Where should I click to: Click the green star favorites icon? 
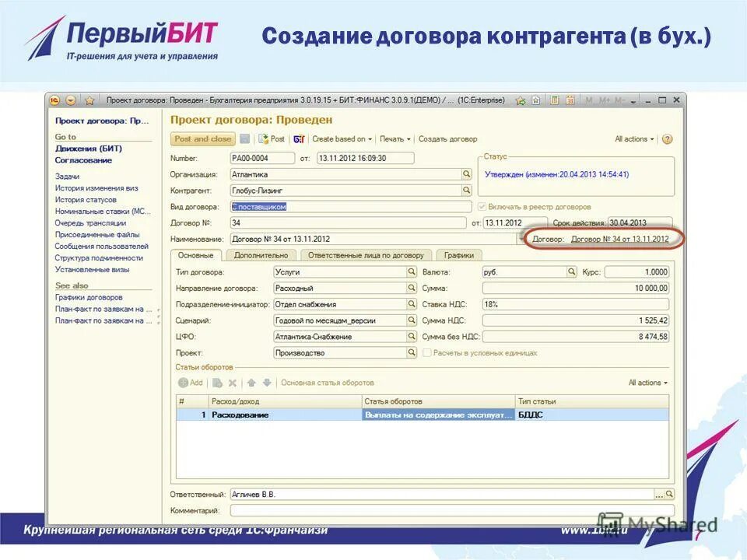point(521,100)
